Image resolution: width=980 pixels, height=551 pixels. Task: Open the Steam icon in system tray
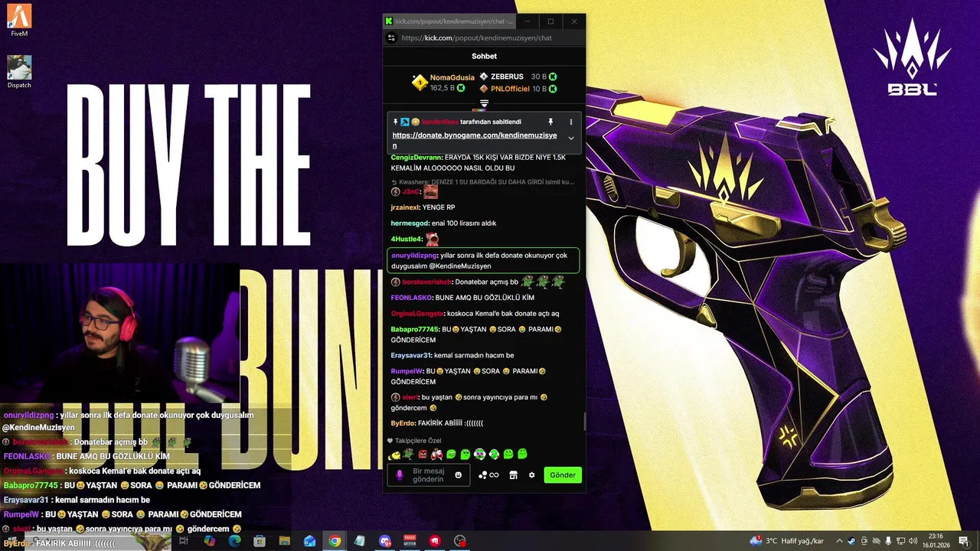click(x=851, y=541)
